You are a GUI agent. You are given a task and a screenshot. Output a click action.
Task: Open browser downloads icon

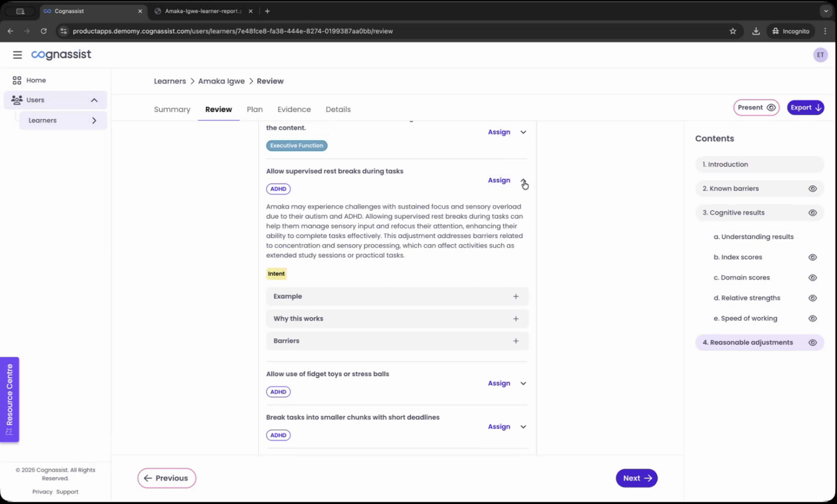tap(756, 31)
